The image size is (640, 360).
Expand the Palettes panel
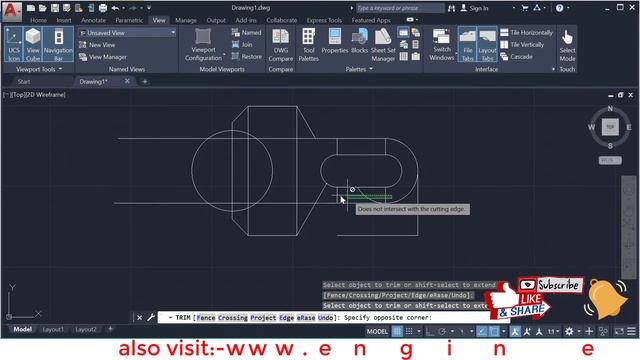(359, 69)
